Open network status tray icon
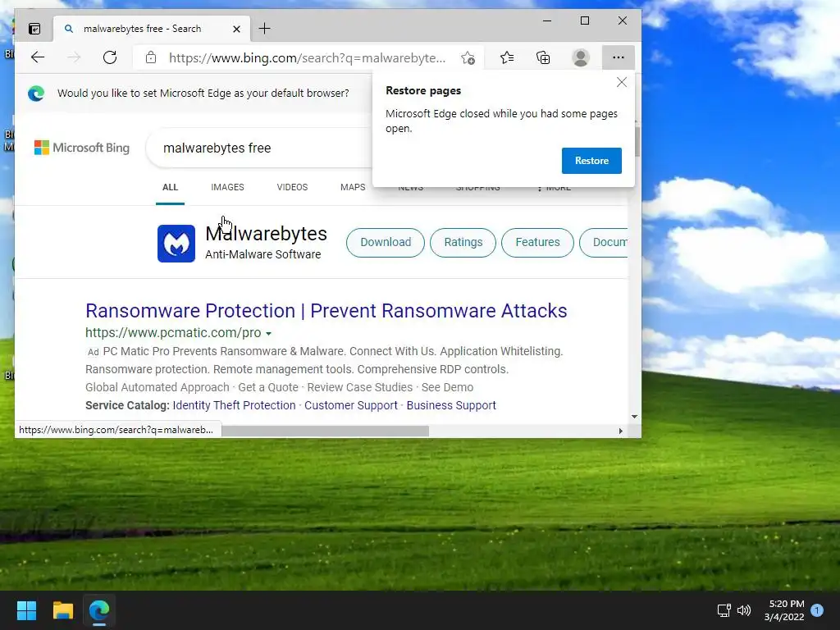The image size is (840, 630). pyautogui.click(x=724, y=610)
